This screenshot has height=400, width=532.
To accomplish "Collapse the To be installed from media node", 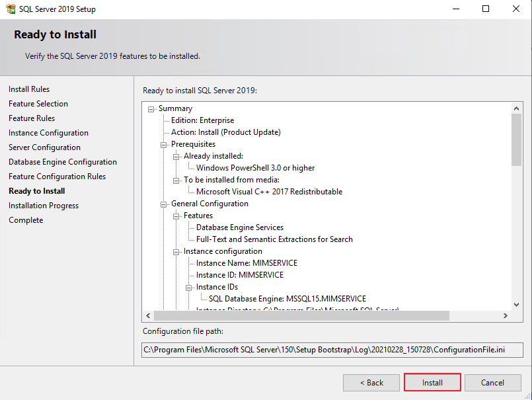I will (176, 180).
